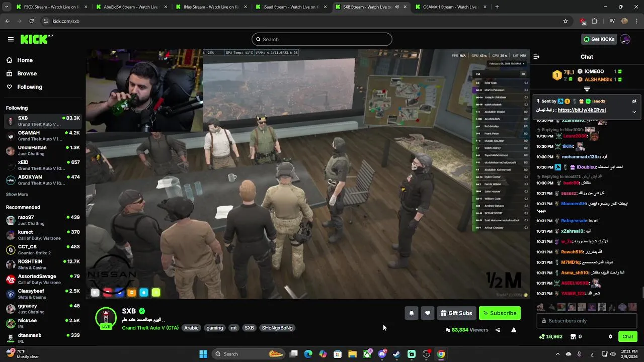Open pinned bit.ly link
The image size is (644, 362).
pyautogui.click(x=582, y=110)
